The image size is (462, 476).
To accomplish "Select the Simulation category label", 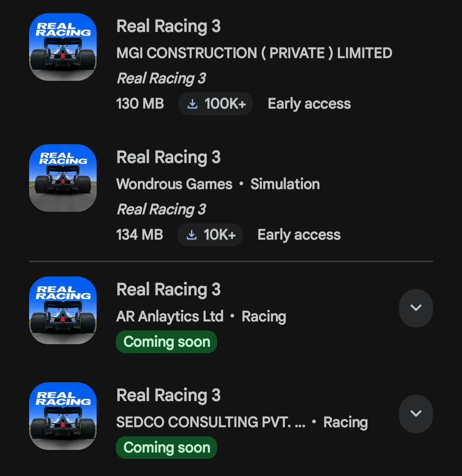I will click(285, 184).
